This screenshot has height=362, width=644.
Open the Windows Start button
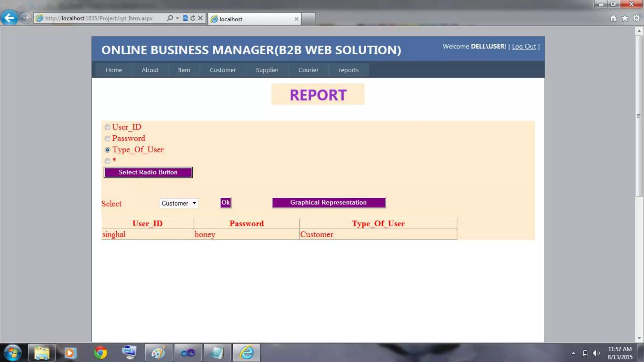click(13, 353)
